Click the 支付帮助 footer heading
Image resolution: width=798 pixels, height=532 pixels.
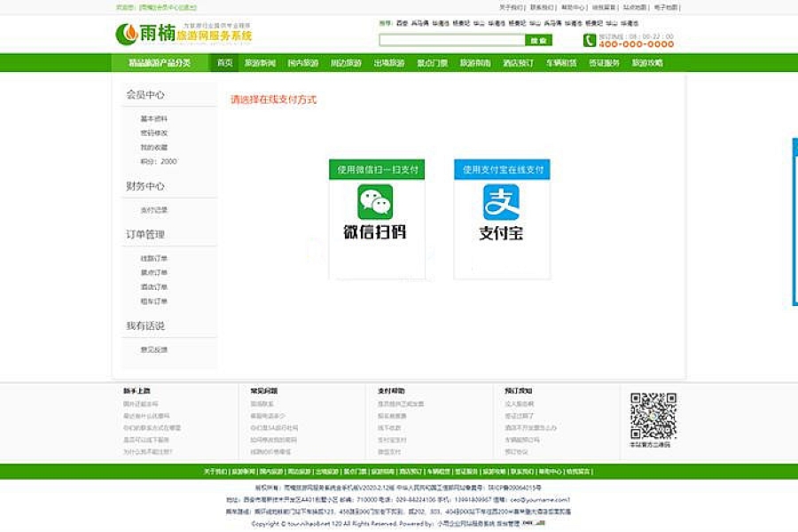[x=391, y=391]
